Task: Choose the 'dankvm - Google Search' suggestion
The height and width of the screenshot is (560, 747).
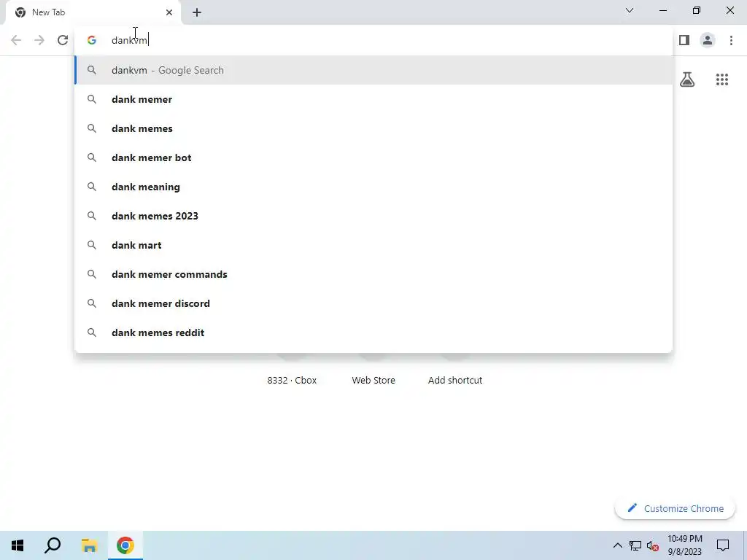Action: click(373, 70)
